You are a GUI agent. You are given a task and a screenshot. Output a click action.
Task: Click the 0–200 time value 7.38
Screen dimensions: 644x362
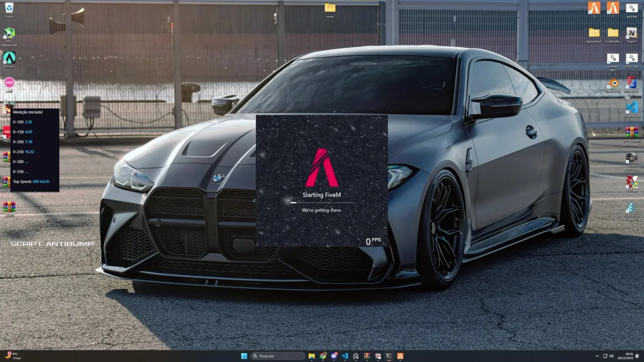29,142
